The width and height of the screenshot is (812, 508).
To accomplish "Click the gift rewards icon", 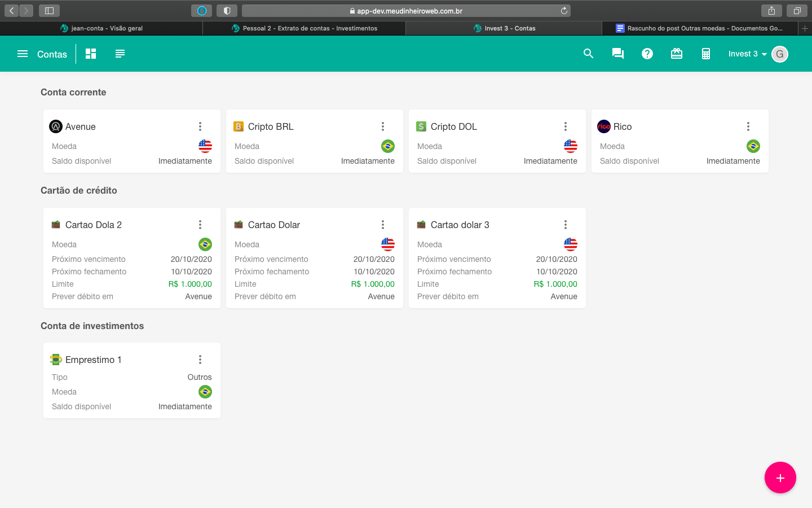I will [677, 54].
